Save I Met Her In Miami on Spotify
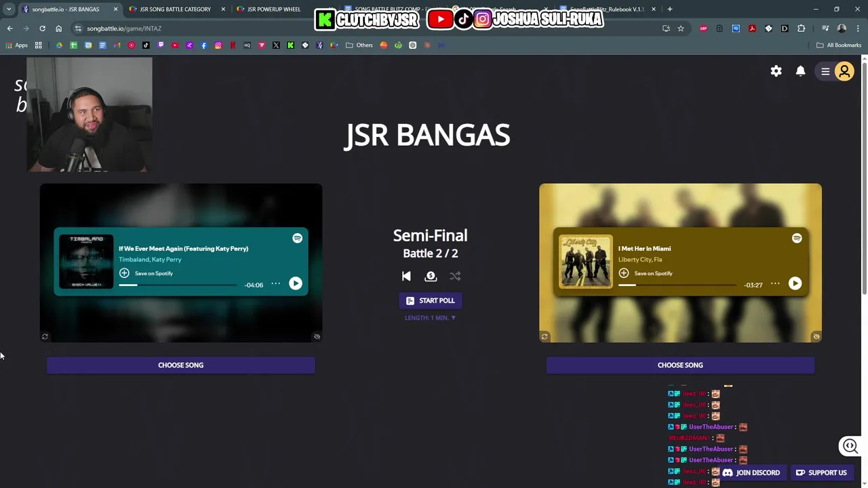 (x=646, y=273)
